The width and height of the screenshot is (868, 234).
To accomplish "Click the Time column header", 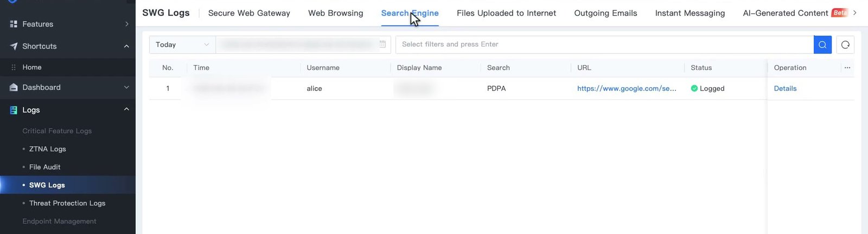I will click(201, 68).
